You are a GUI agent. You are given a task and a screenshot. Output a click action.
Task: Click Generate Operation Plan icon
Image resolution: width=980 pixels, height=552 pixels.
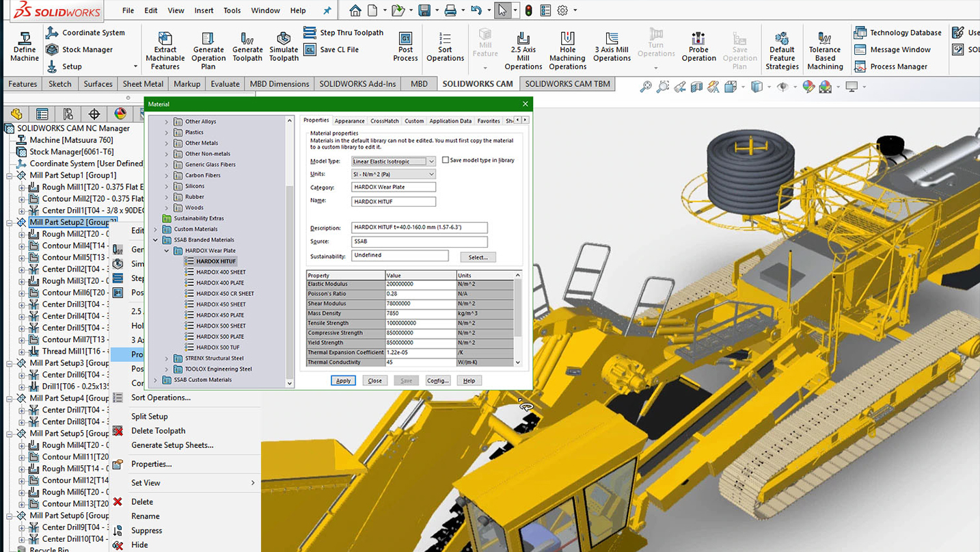208,40
